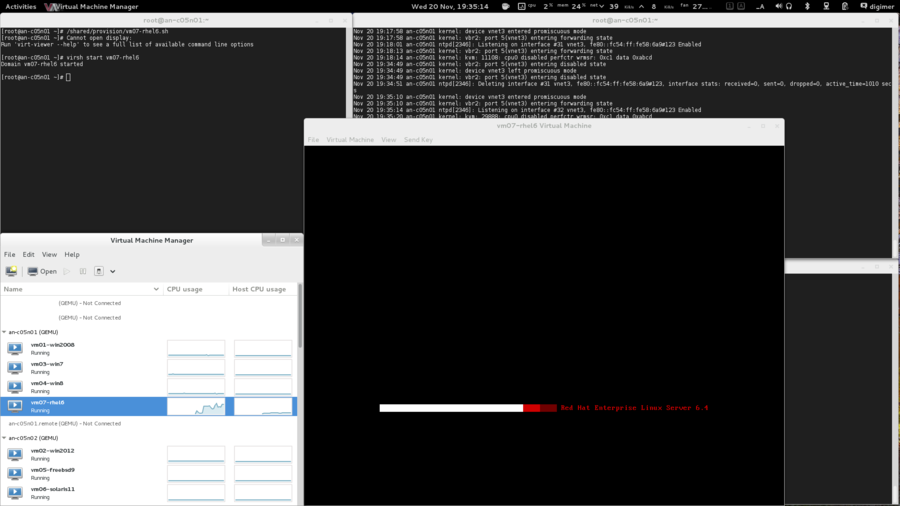Click the New virtual machine toolbar icon
The width and height of the screenshot is (900, 506).
(11, 271)
